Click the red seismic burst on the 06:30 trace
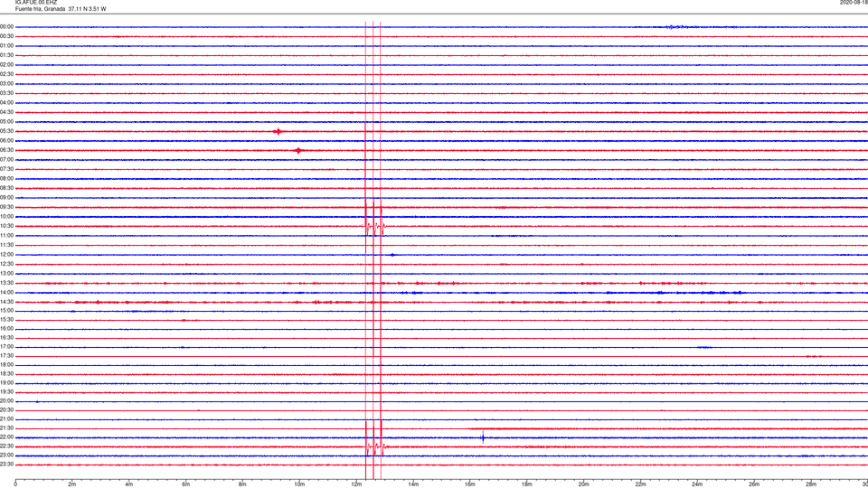868x488 pixels. click(x=299, y=151)
